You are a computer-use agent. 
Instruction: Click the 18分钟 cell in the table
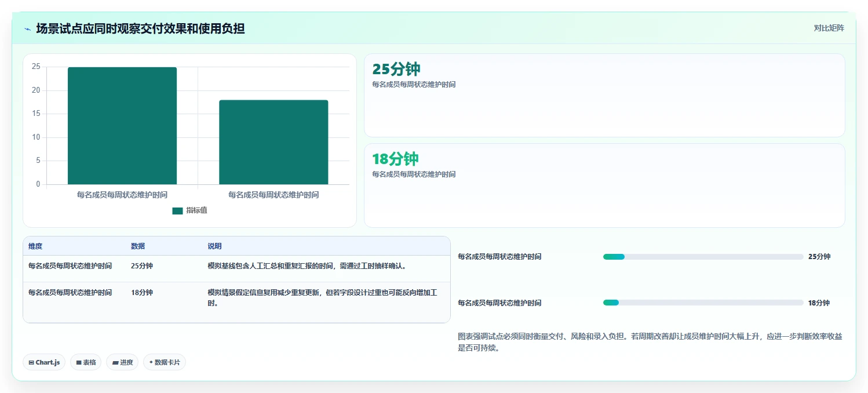point(142,293)
